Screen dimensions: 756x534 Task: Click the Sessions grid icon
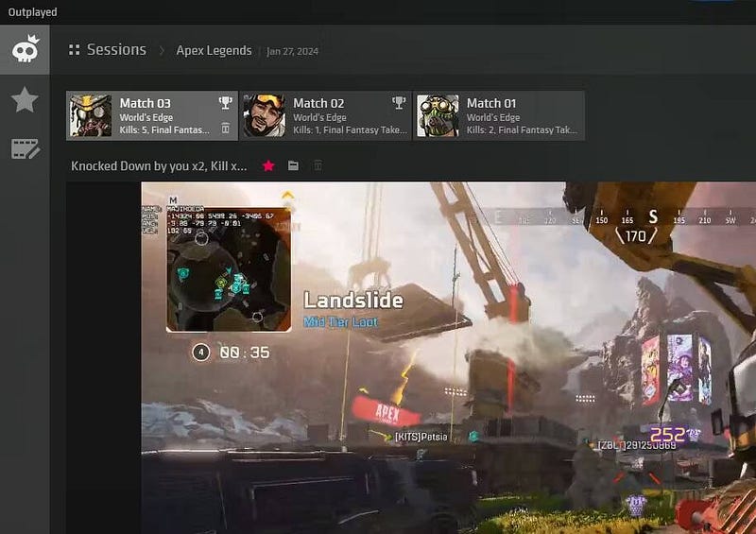click(x=75, y=50)
